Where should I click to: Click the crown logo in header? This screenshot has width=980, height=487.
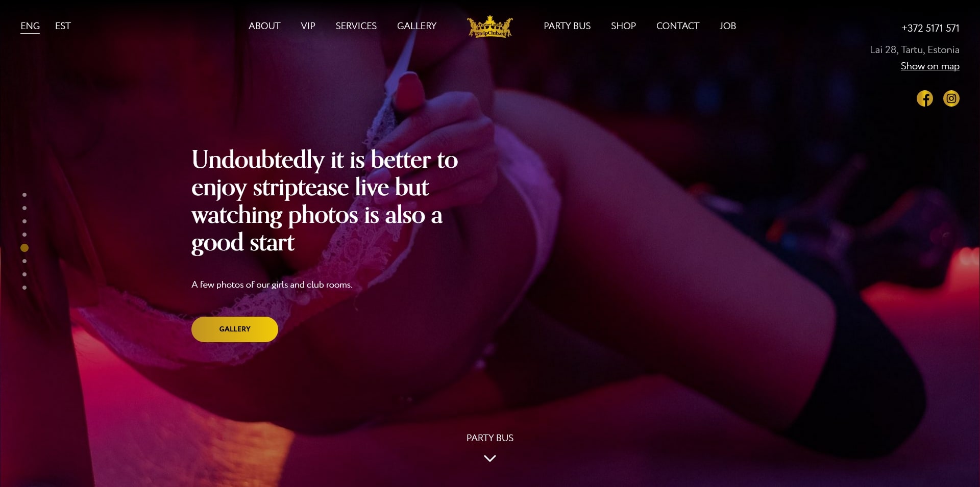(x=489, y=27)
